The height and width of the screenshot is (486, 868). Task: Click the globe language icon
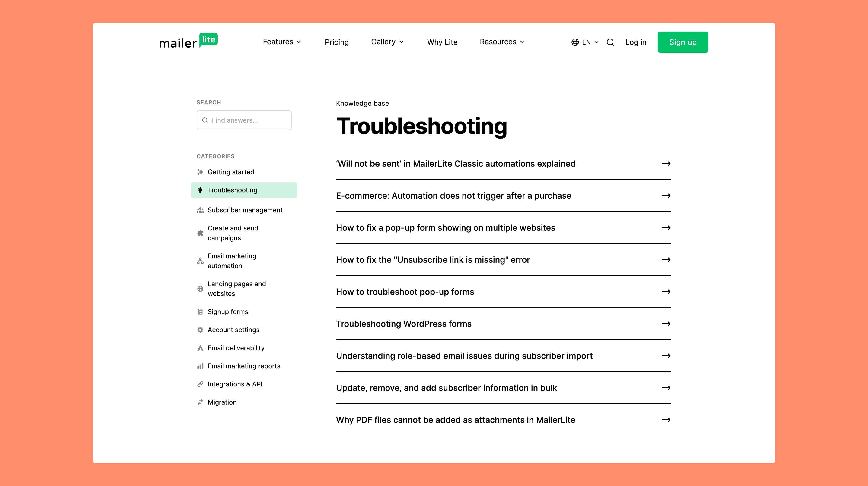click(575, 42)
